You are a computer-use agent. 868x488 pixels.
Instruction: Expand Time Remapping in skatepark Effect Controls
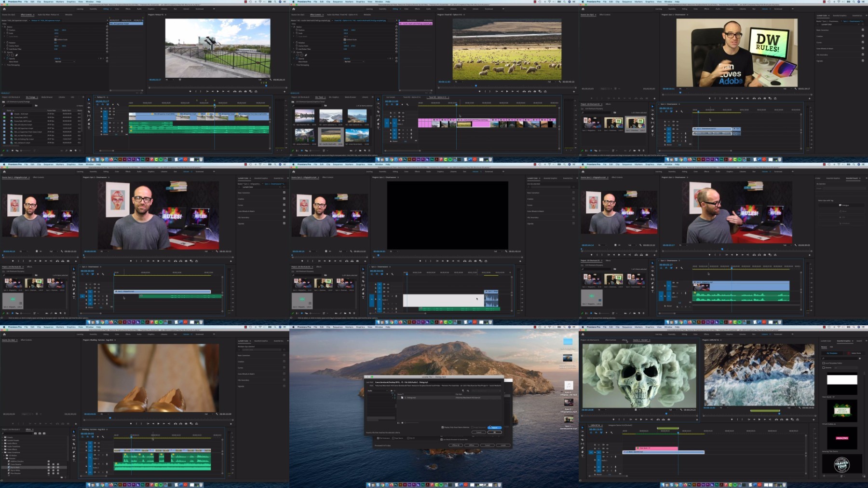coord(2,65)
